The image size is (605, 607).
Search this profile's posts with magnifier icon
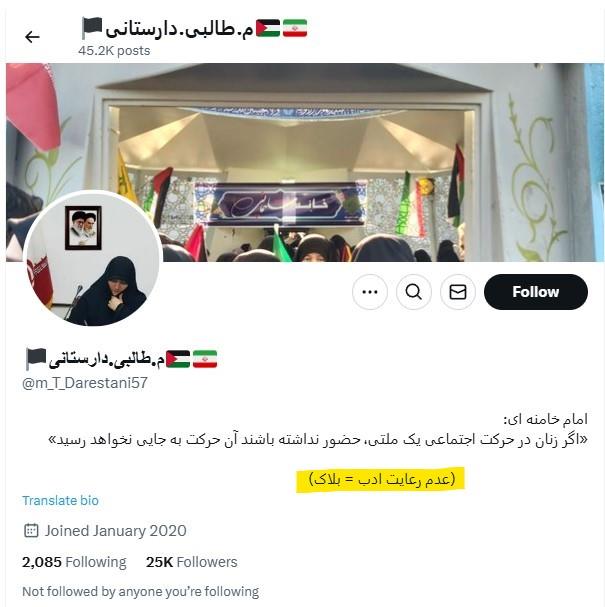(x=414, y=292)
